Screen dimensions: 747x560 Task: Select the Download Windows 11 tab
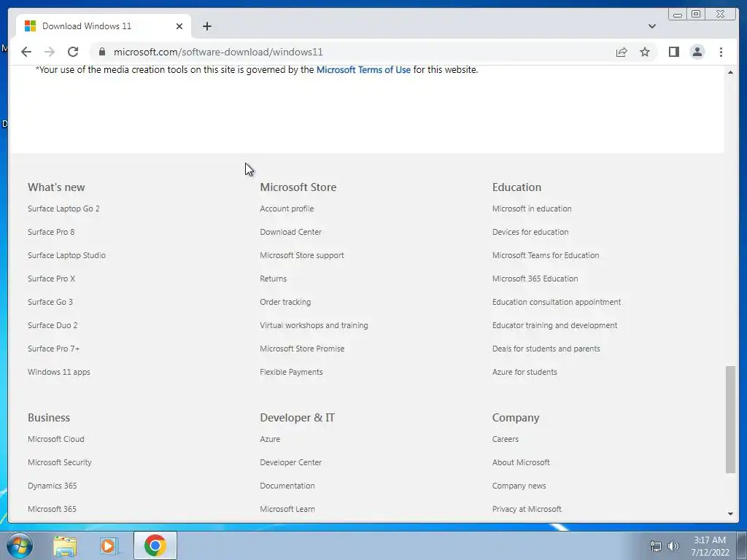[104, 26]
